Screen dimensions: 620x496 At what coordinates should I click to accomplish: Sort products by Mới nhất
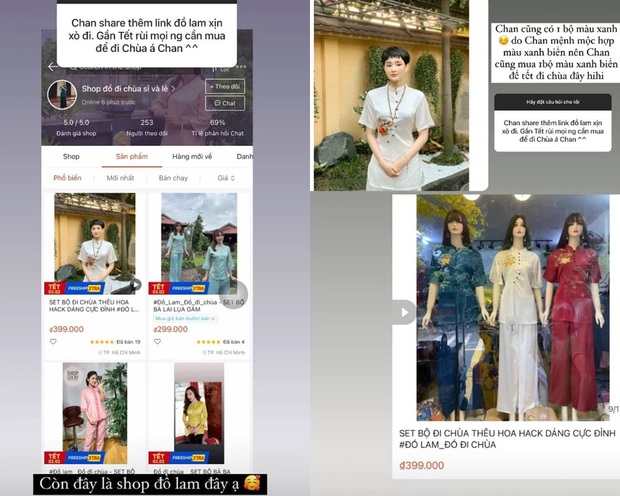(120, 178)
